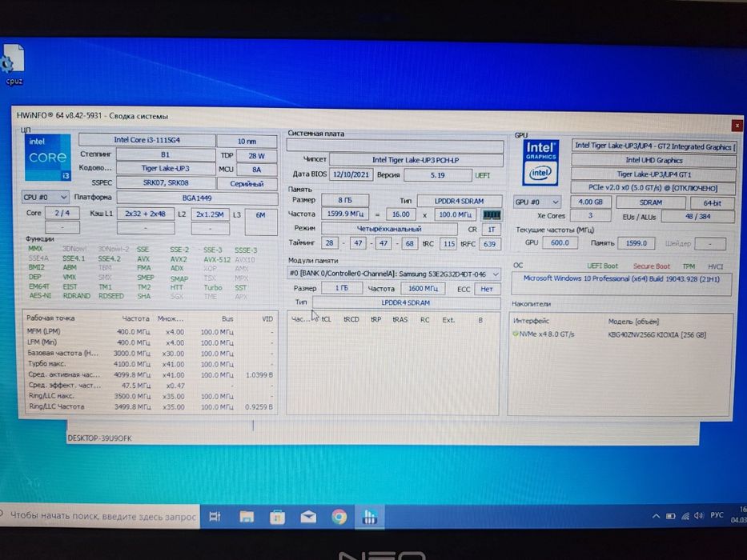The image size is (747, 560).
Task: Click the SRK07, SRK08 SSPEC field
Action: [165, 183]
